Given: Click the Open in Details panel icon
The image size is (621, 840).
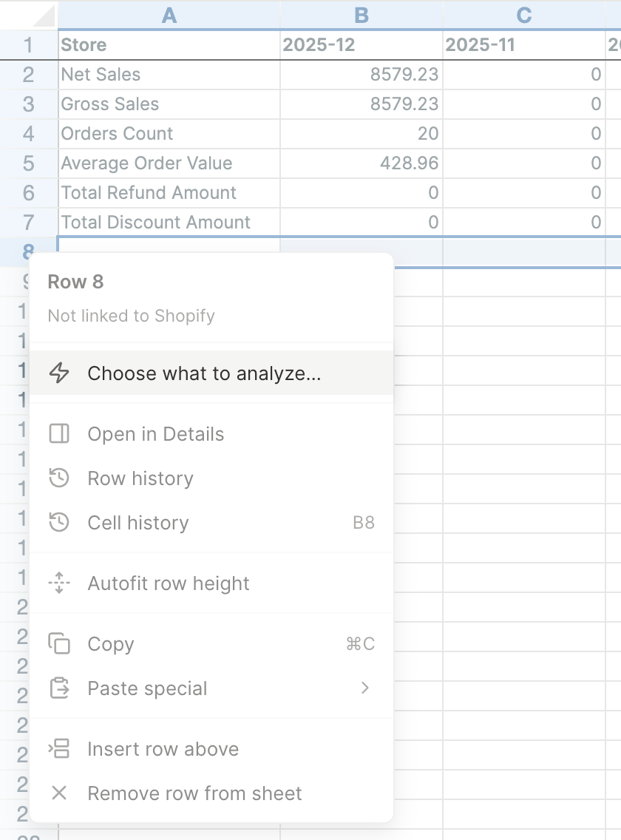Looking at the screenshot, I should [x=59, y=433].
